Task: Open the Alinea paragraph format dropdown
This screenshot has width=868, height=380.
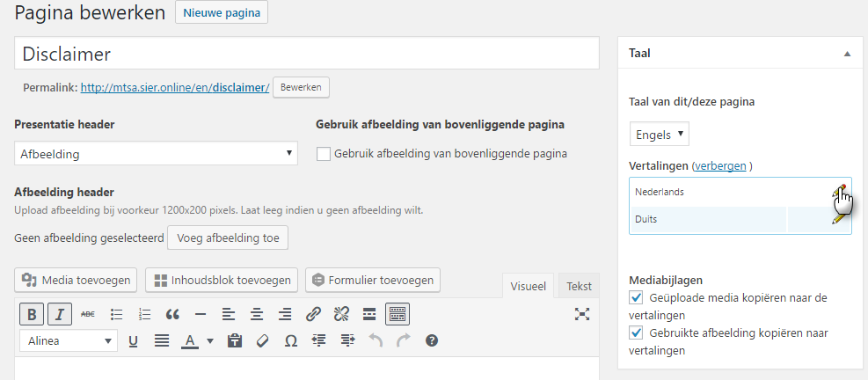Action: click(x=69, y=340)
